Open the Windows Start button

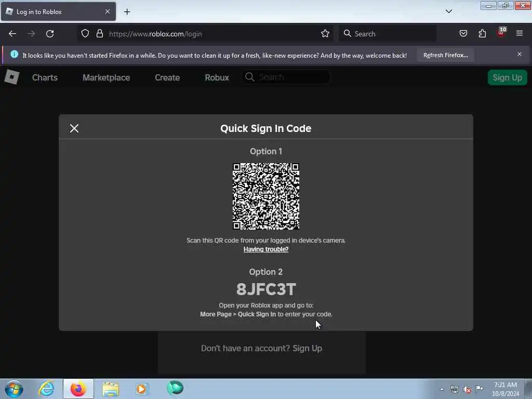point(14,389)
